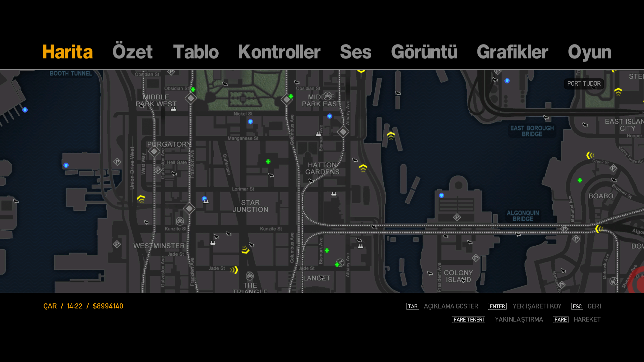Image resolution: width=644 pixels, height=362 pixels.
Task: Click the 14:22 game clock
Action: [x=74, y=306]
